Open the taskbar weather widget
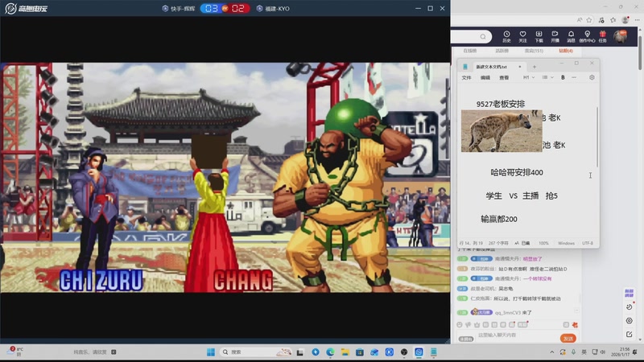Image resolution: width=644 pixels, height=362 pixels. (15, 352)
